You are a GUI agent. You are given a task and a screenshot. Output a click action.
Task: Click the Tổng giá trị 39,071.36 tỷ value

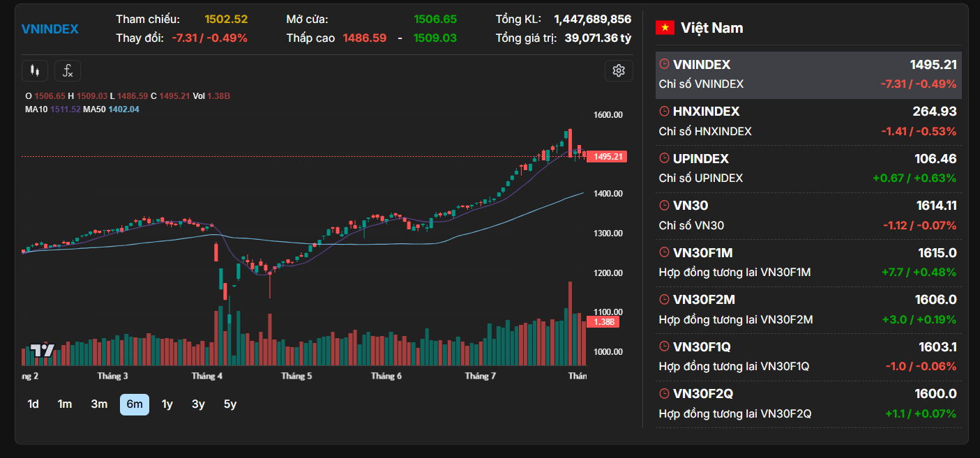(598, 38)
